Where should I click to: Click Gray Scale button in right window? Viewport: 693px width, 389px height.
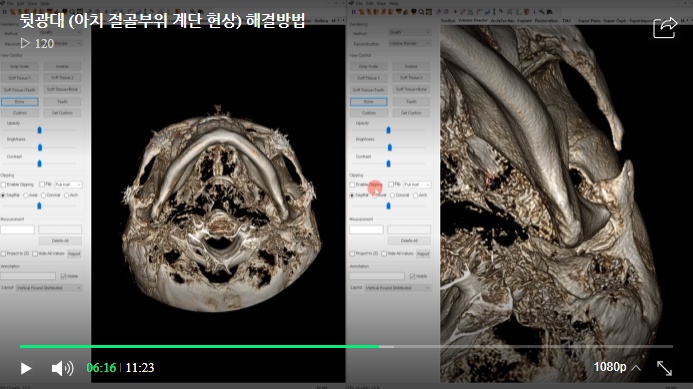[369, 66]
